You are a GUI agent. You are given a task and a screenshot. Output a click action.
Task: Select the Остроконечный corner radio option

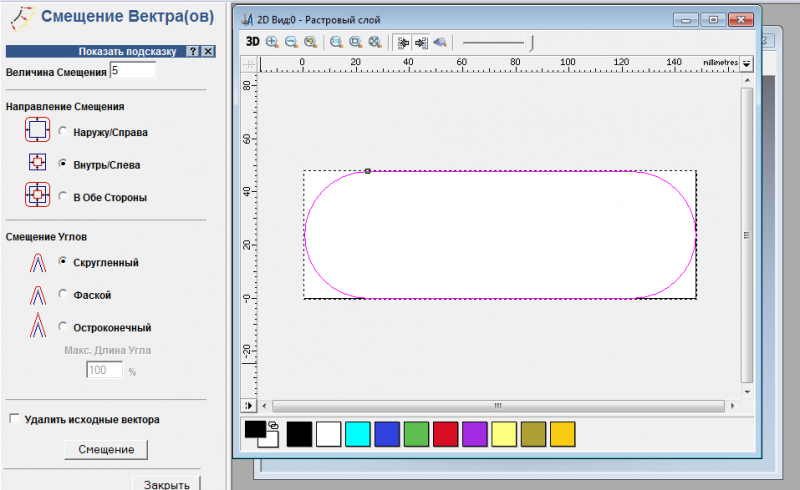[63, 326]
